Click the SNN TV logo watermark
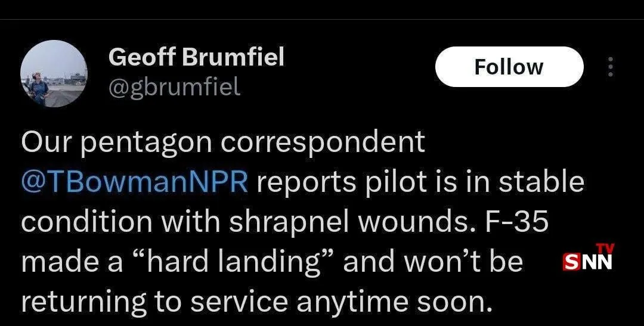The image size is (644, 326). tap(588, 258)
